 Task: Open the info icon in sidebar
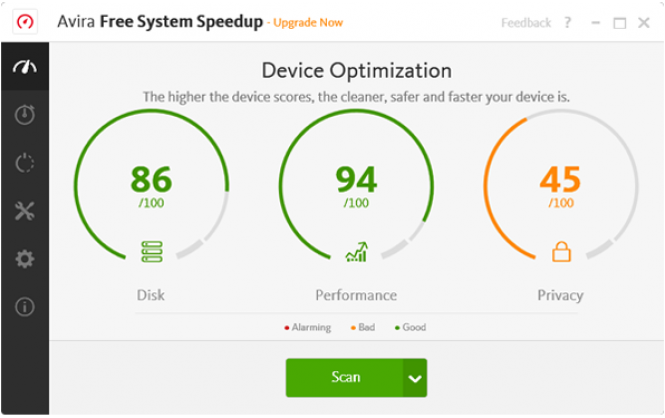[25, 307]
